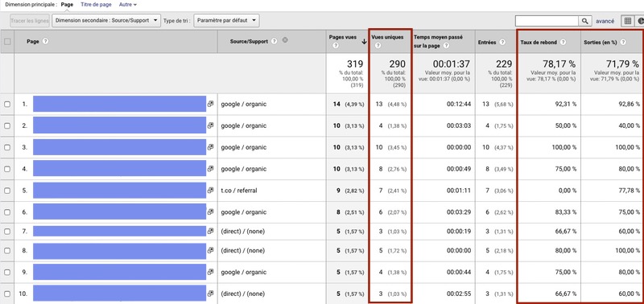Open row 5 page link icon

pos(211,191)
